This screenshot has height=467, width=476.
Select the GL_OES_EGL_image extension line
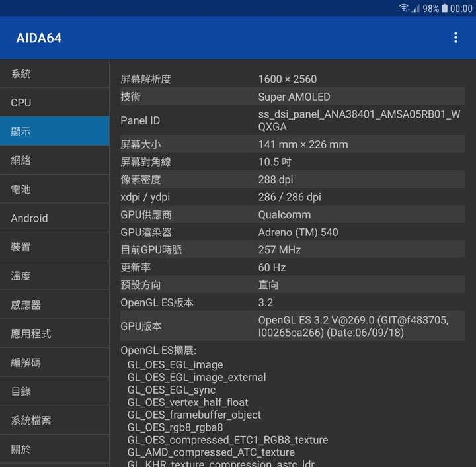[175, 364]
